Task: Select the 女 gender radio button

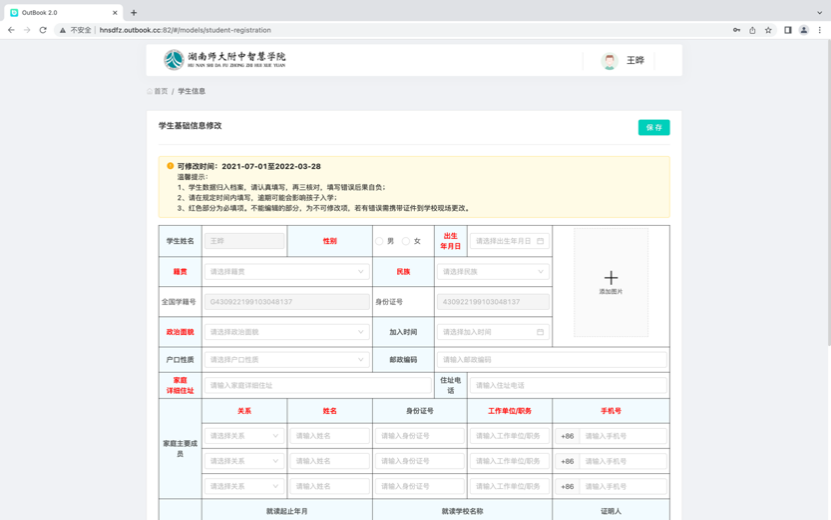Action: point(405,241)
